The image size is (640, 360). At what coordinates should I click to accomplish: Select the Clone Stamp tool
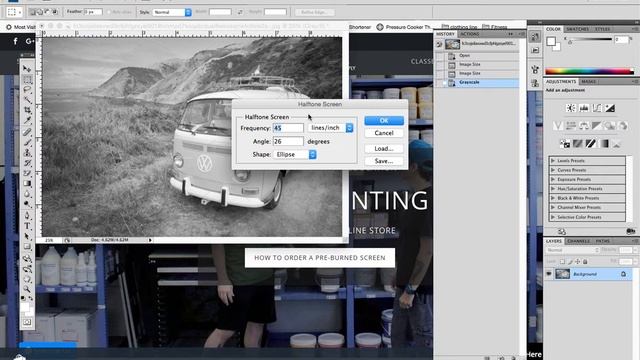[x=27, y=153]
